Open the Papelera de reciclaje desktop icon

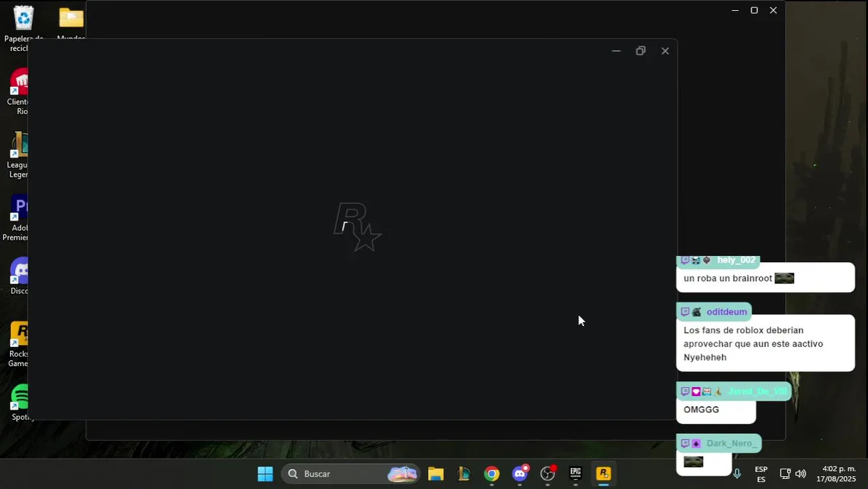coord(23,27)
